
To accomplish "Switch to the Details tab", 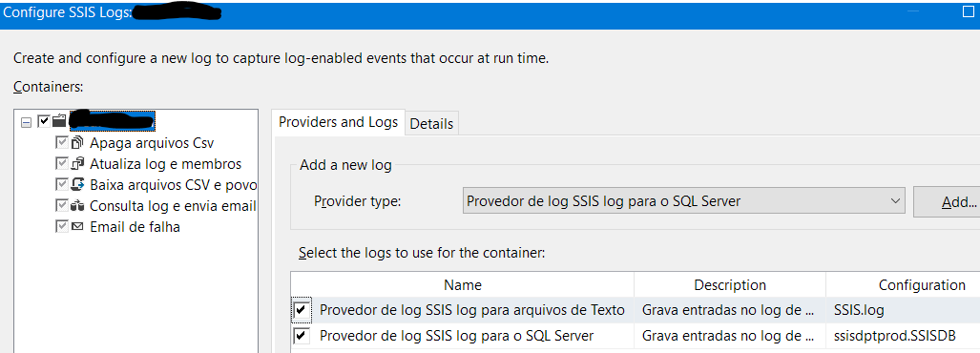I will point(431,124).
